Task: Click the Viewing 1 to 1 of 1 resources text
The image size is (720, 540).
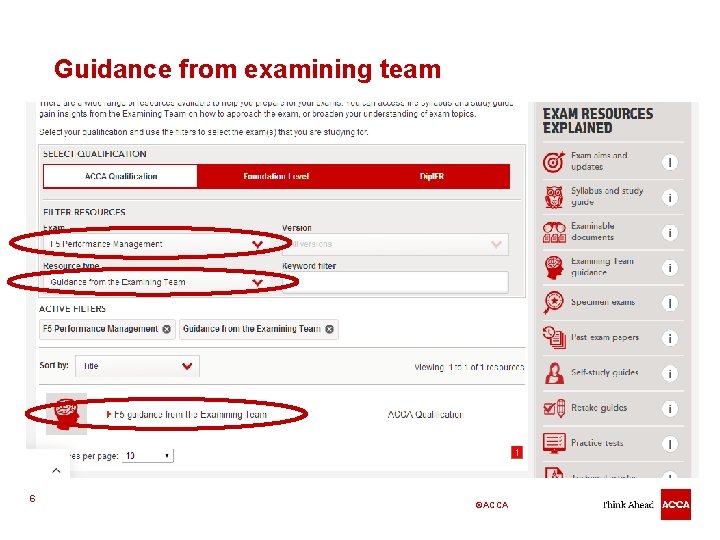Action: [469, 367]
